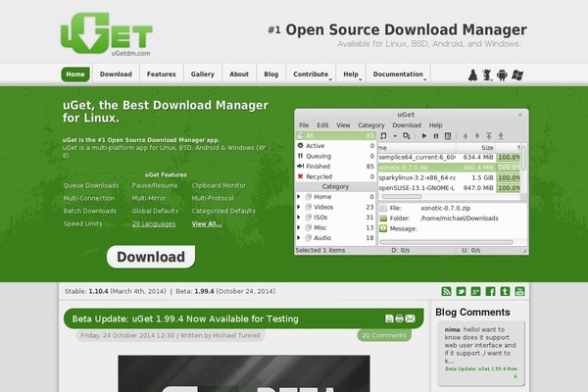Click the properties icon after the pause button

pyautogui.click(x=448, y=136)
